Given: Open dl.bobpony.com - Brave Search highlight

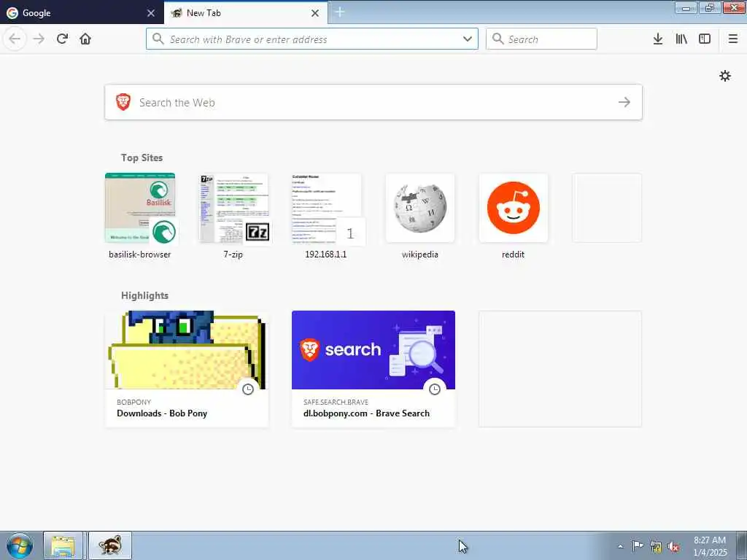Looking at the screenshot, I should point(373,369).
